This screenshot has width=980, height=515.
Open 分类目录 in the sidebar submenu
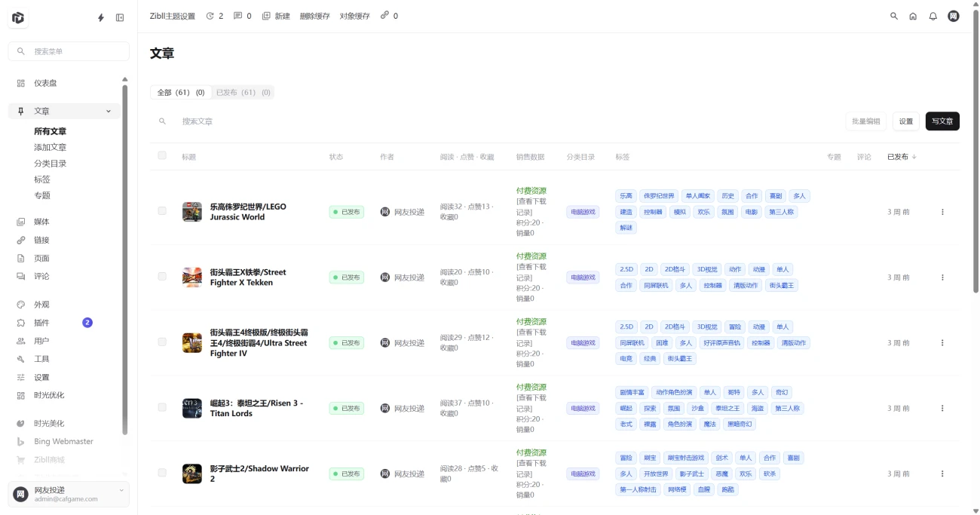50,164
